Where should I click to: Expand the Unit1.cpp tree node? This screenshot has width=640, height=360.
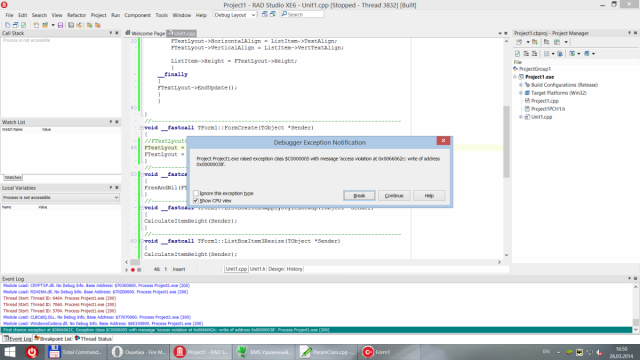(521, 117)
